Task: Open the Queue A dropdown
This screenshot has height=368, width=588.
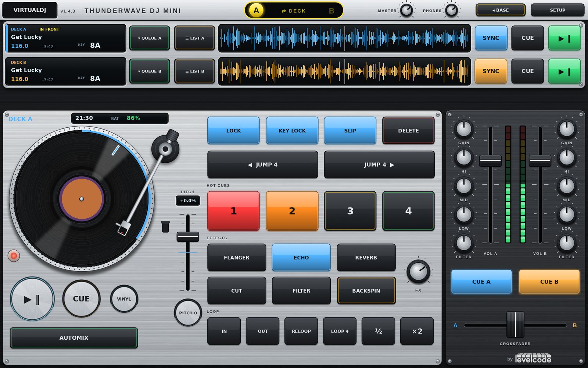Action: tap(150, 38)
